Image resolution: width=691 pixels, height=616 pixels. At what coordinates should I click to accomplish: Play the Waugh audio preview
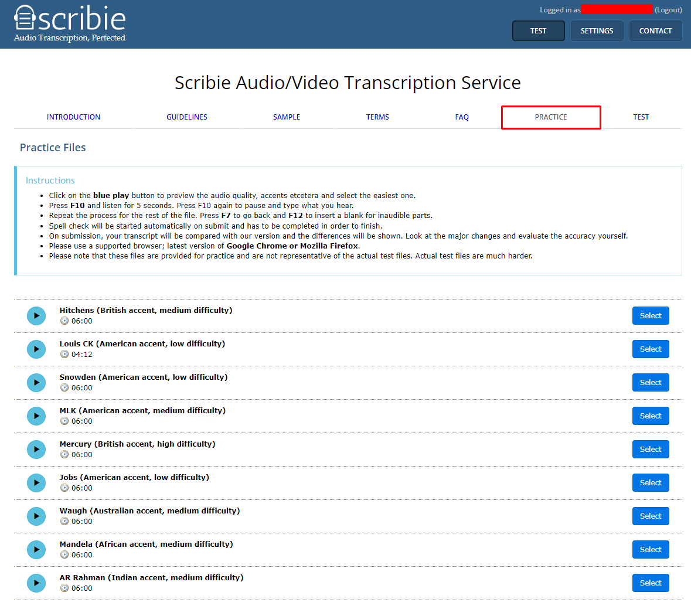click(36, 517)
